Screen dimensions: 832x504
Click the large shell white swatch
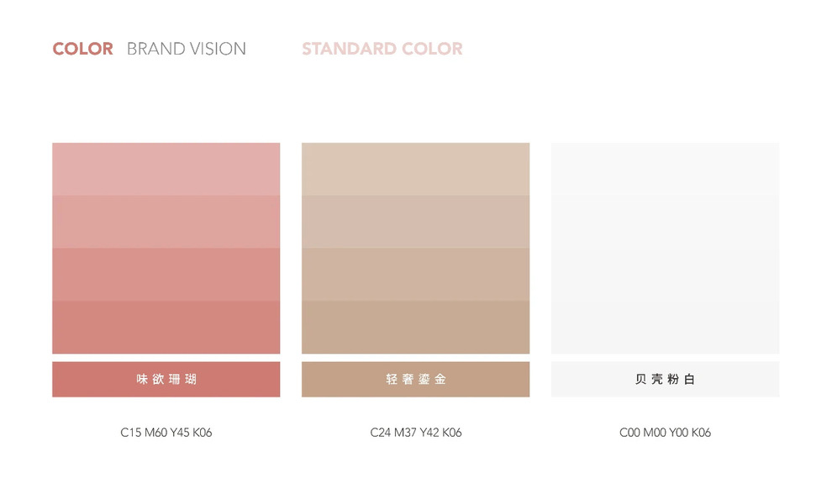tap(665, 248)
